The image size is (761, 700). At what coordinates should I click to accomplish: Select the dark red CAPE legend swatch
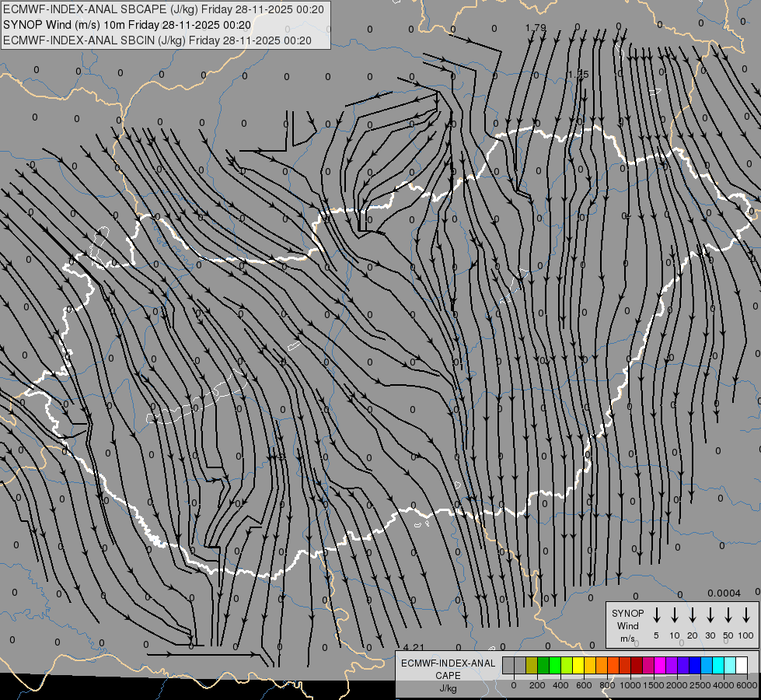click(637, 665)
